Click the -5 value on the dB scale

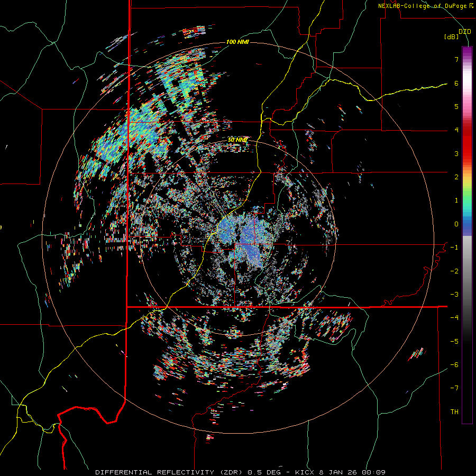454,342
